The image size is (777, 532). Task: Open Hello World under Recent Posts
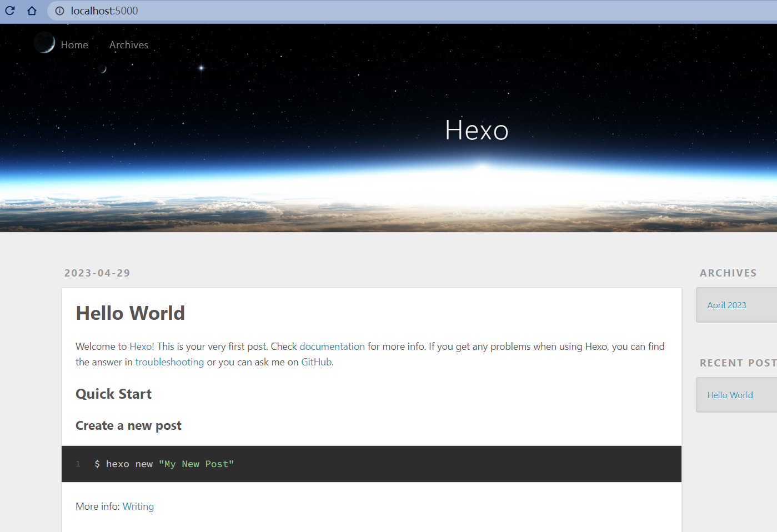click(730, 395)
